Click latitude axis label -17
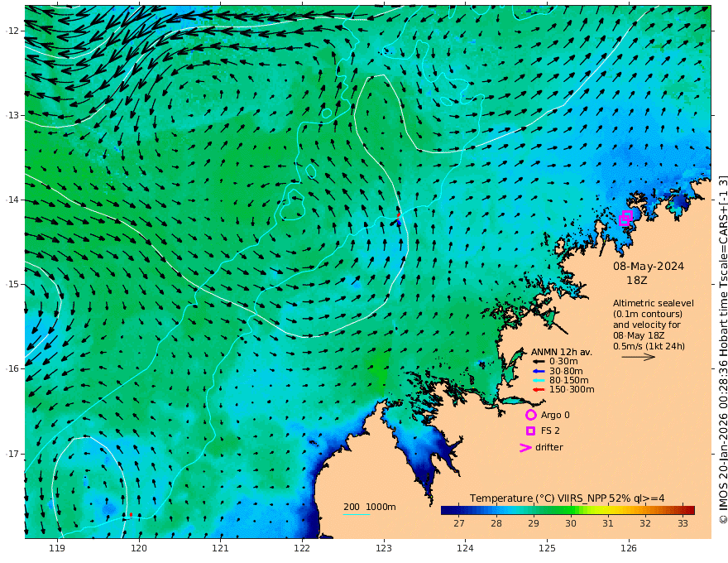The image size is (728, 563). pos(12,454)
